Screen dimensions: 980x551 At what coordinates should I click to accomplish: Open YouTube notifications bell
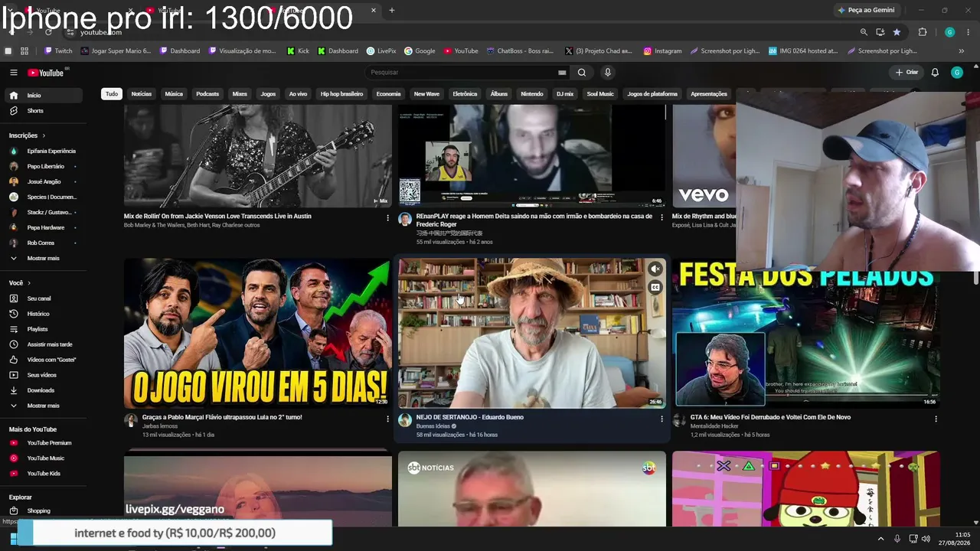coord(935,73)
